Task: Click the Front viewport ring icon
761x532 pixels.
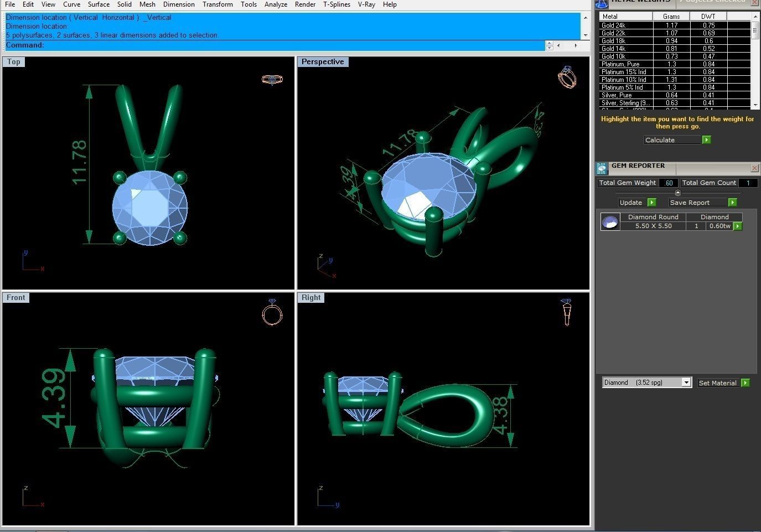Action: (x=272, y=313)
